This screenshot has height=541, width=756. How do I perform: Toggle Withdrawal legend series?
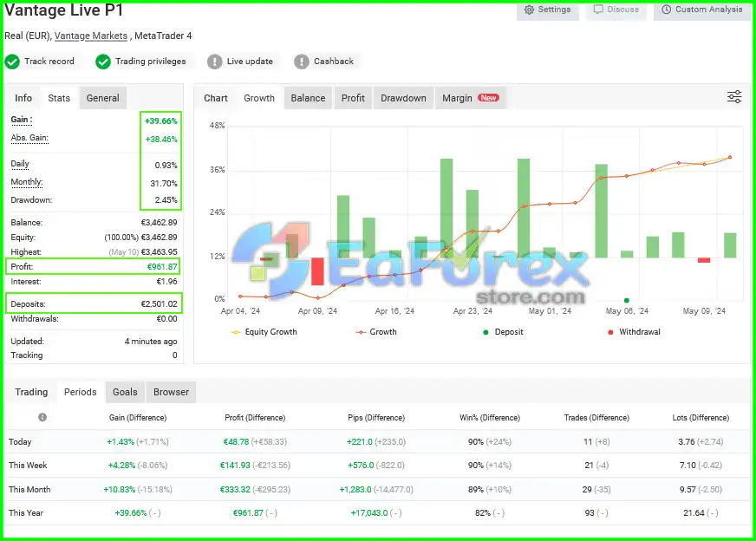[634, 332]
